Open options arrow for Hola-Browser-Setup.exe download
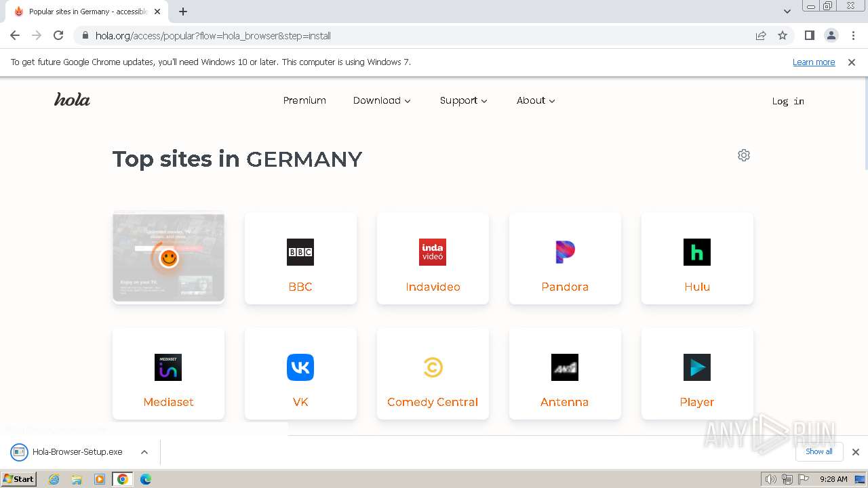 pyautogui.click(x=144, y=452)
